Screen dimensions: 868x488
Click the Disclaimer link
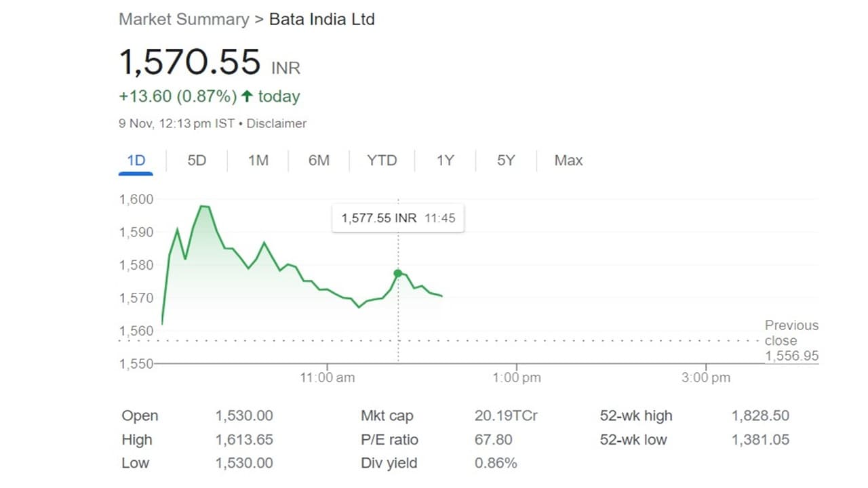click(x=277, y=123)
